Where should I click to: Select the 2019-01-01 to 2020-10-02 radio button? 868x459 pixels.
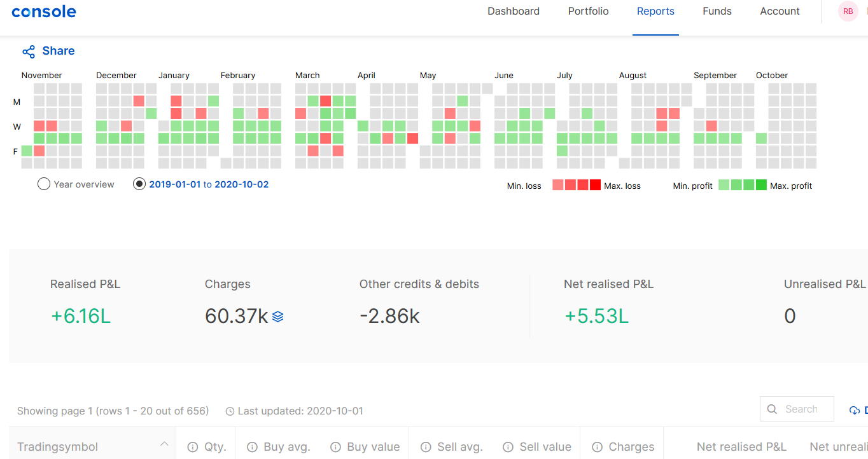point(139,184)
